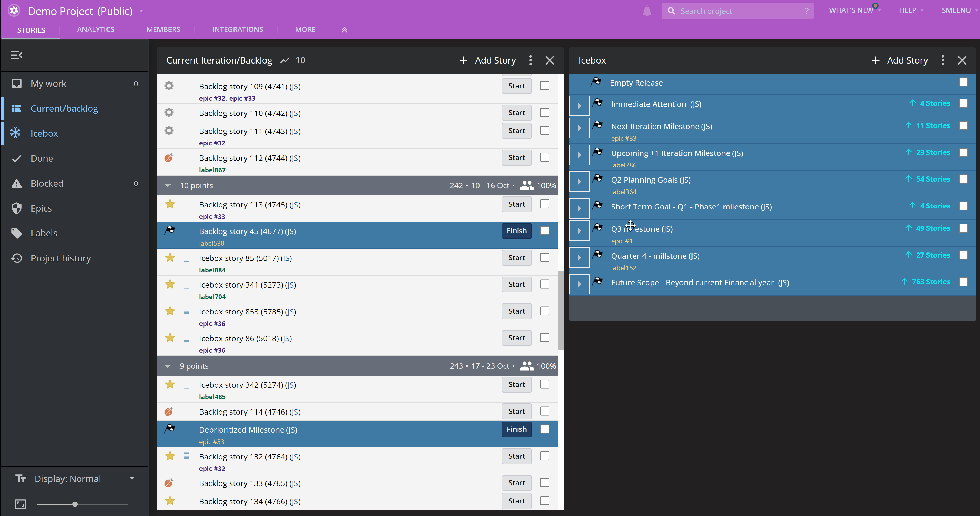Collapse the sidebar with the hamburger arrow icon
The width and height of the screenshot is (980, 516).
point(16,55)
